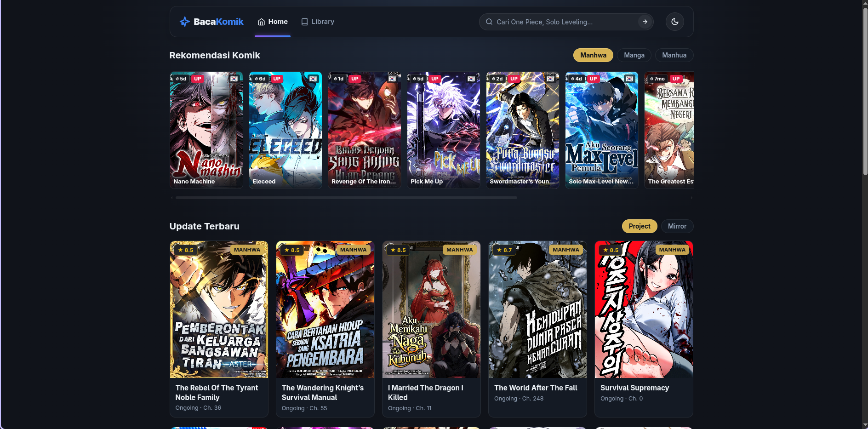
Task: Click the Library book icon
Action: click(304, 22)
